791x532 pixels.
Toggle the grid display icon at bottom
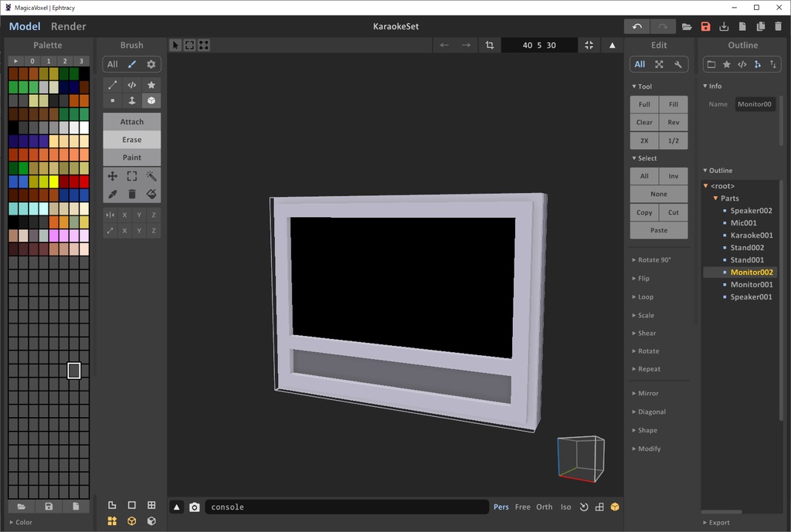tap(151, 505)
